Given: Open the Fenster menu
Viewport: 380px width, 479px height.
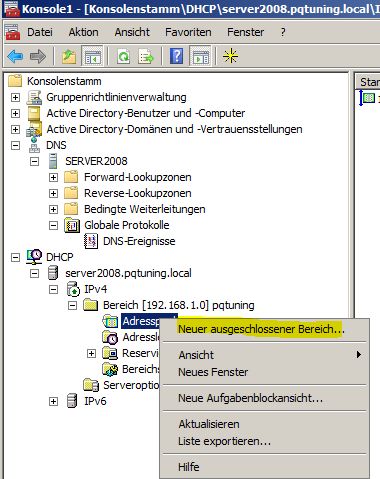Looking at the screenshot, I should click(246, 32).
